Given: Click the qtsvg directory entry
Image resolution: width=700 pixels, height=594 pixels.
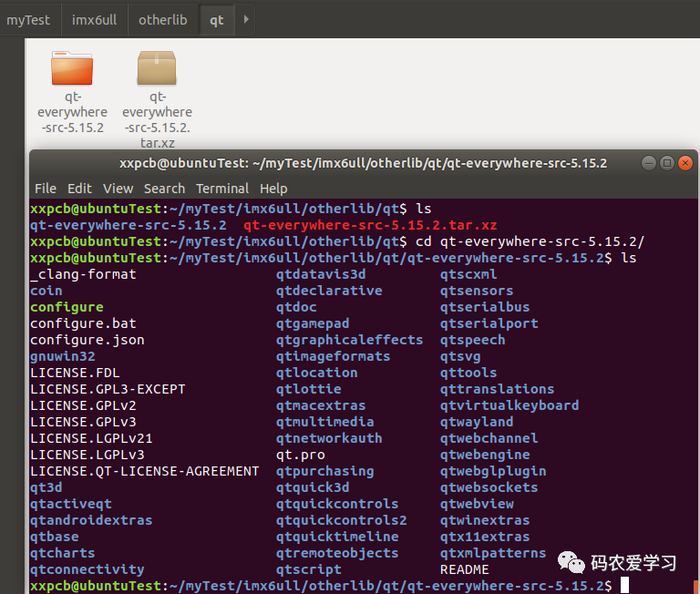Looking at the screenshot, I should click(x=460, y=356).
